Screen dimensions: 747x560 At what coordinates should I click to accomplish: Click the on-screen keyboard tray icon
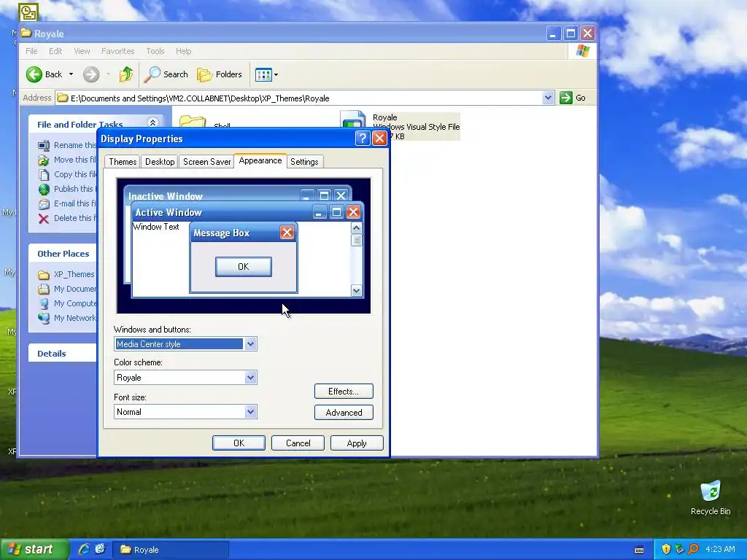(639, 550)
